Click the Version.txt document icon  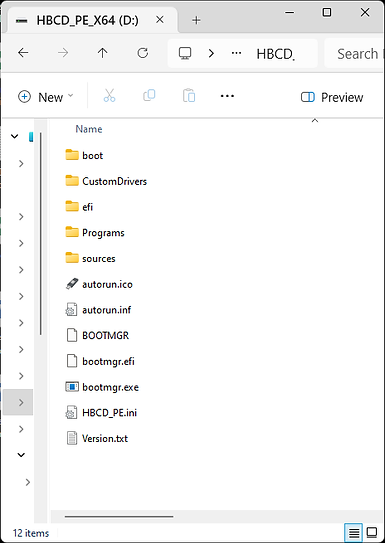tap(72, 438)
